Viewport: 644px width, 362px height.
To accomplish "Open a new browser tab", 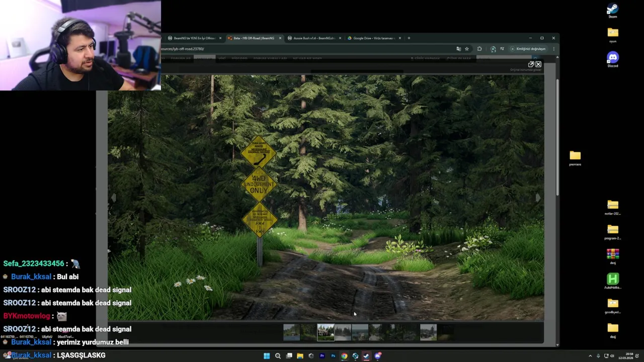I will (x=409, y=38).
